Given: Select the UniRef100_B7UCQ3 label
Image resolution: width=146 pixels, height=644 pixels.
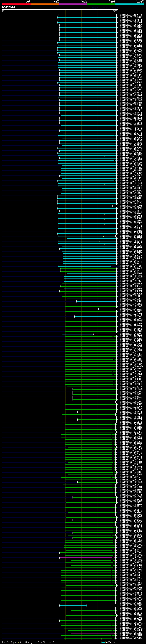Looking at the screenshot, I should tap(131, 85).
